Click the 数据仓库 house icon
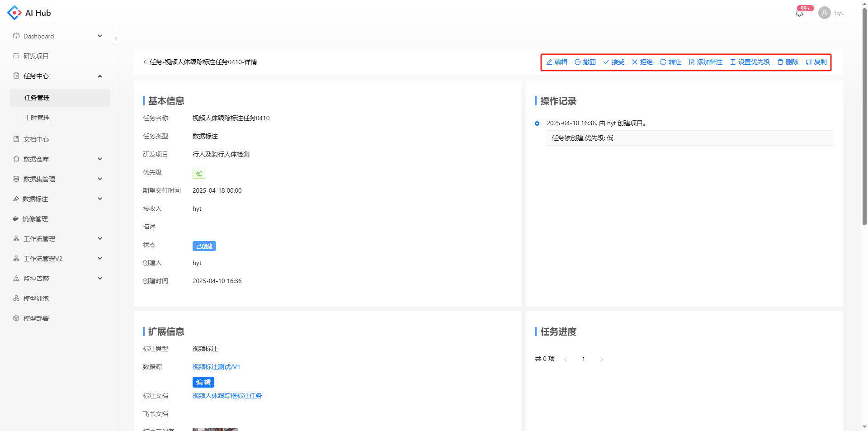This screenshot has width=868, height=431. point(16,159)
